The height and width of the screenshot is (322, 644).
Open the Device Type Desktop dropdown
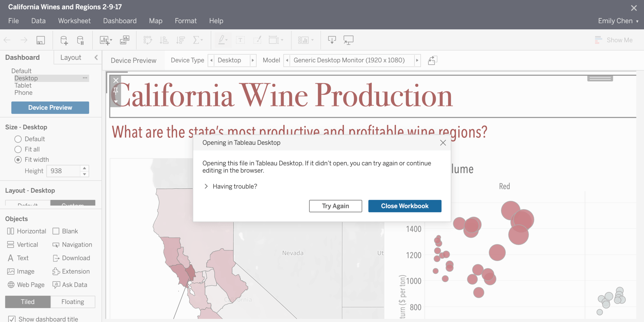[x=232, y=60]
